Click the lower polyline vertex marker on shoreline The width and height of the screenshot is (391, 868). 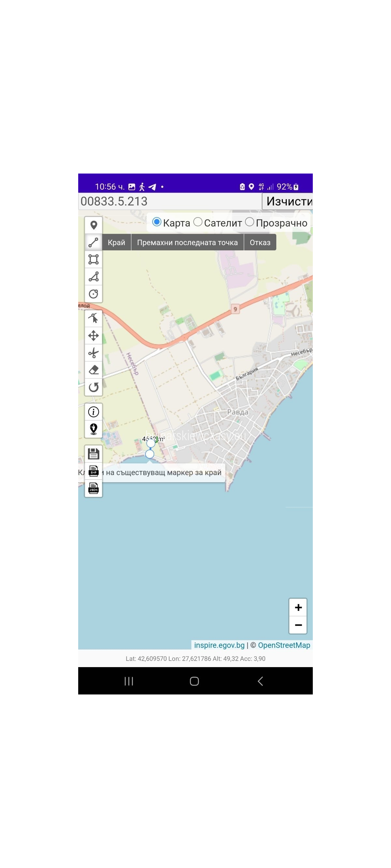pos(150,454)
